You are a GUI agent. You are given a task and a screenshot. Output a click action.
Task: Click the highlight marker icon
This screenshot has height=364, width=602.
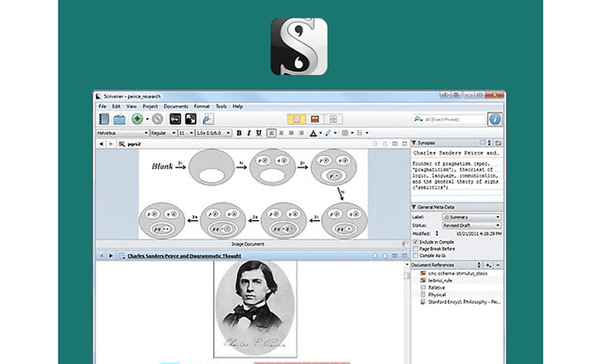pos(328,133)
